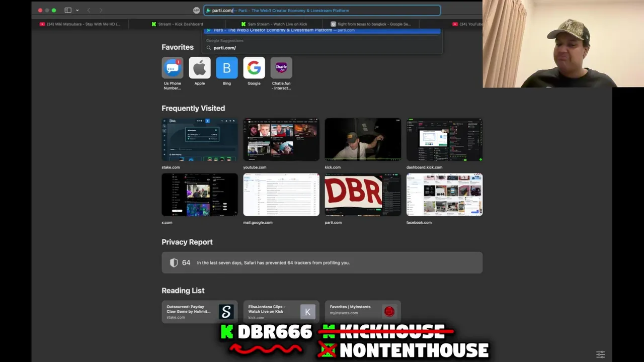Click the YouTube favicon on Miki Matsubara tab
Viewport: 644px width, 362px height.
point(42,24)
